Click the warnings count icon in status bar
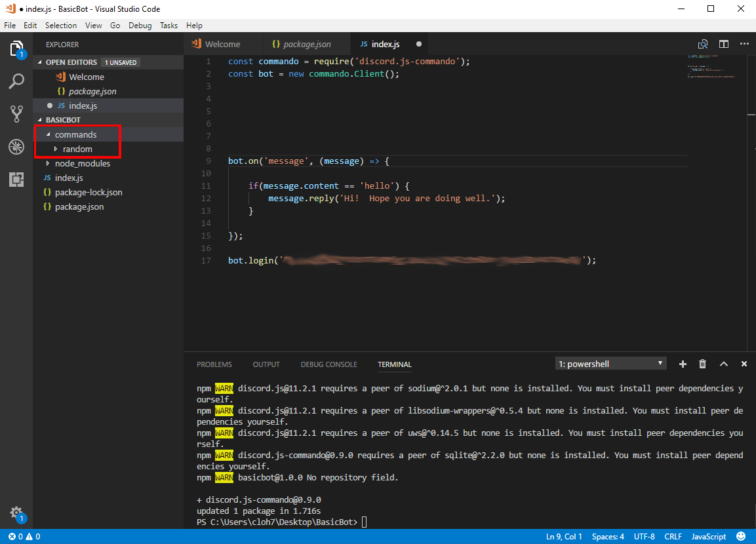Image resolution: width=756 pixels, height=544 pixels. click(x=30, y=536)
